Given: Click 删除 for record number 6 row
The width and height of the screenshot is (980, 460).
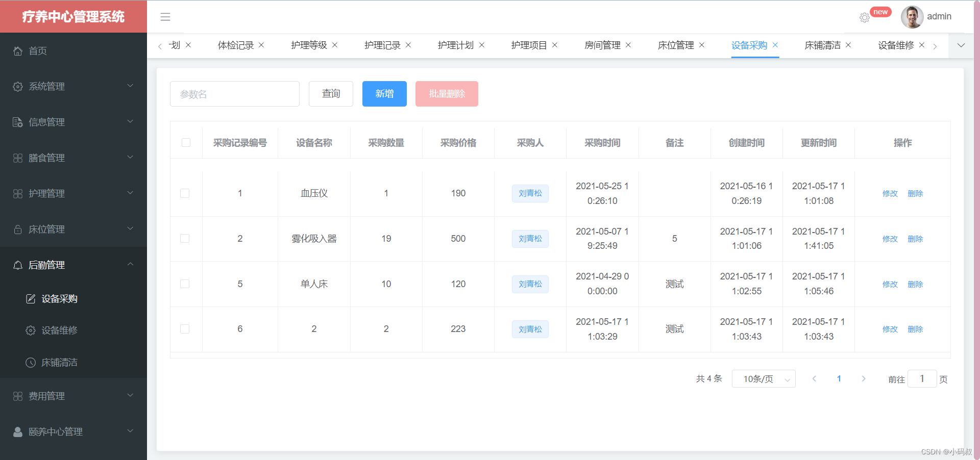Looking at the screenshot, I should point(916,329).
